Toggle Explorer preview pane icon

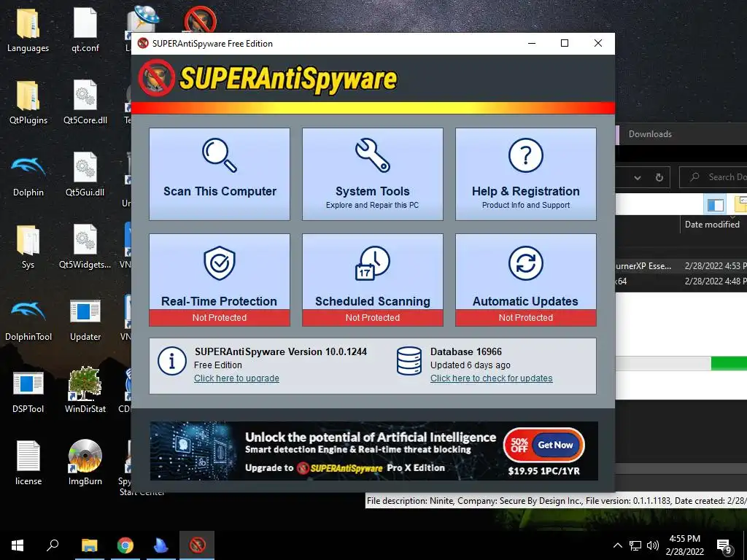pyautogui.click(x=715, y=205)
